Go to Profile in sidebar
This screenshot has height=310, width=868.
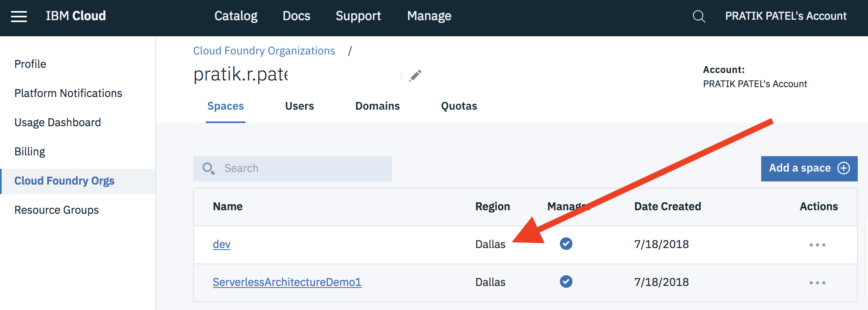[x=30, y=64]
